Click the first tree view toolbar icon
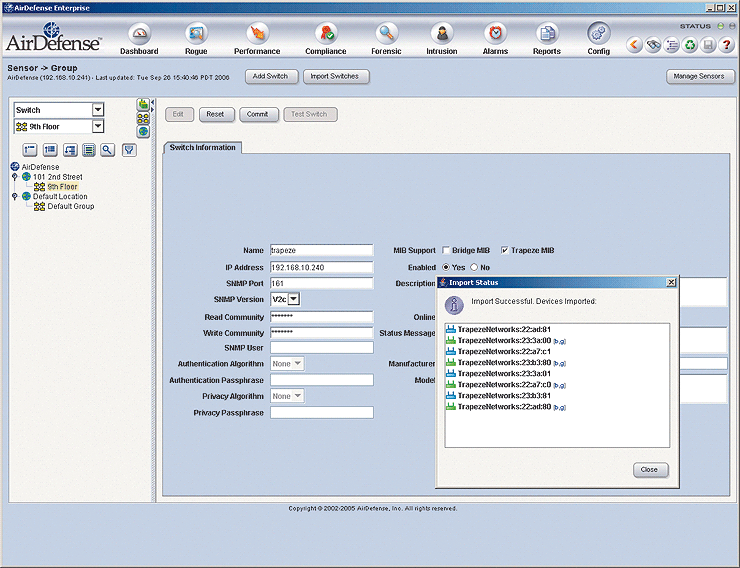 click(x=30, y=150)
